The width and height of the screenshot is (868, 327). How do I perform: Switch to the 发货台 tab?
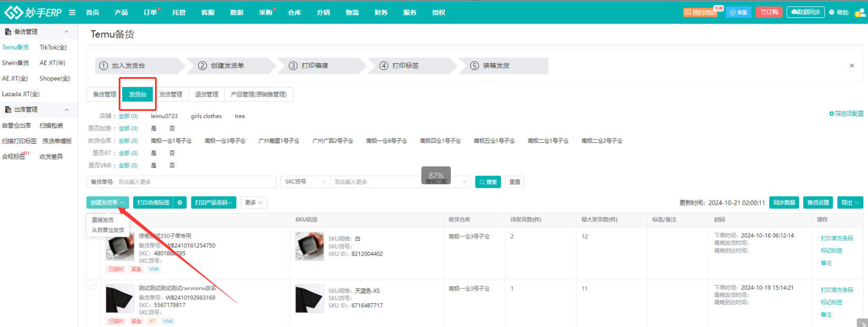(137, 95)
